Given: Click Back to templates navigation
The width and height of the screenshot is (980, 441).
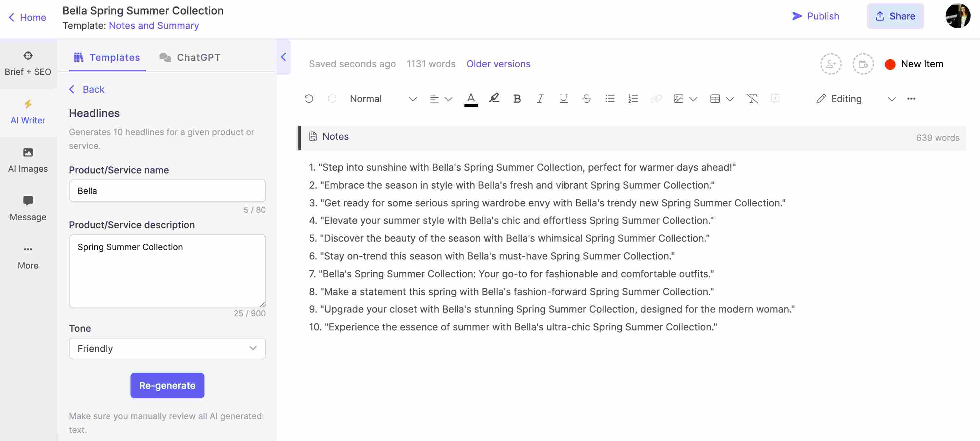Looking at the screenshot, I should click(87, 89).
